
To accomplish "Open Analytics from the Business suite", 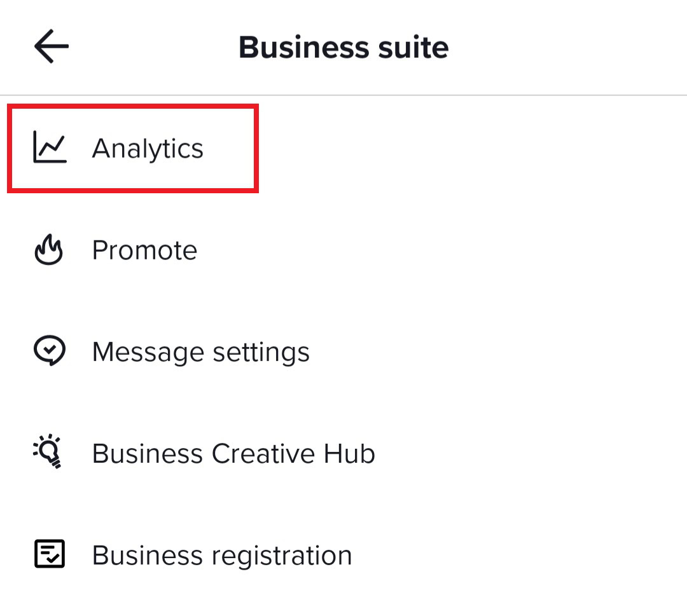I will [147, 149].
